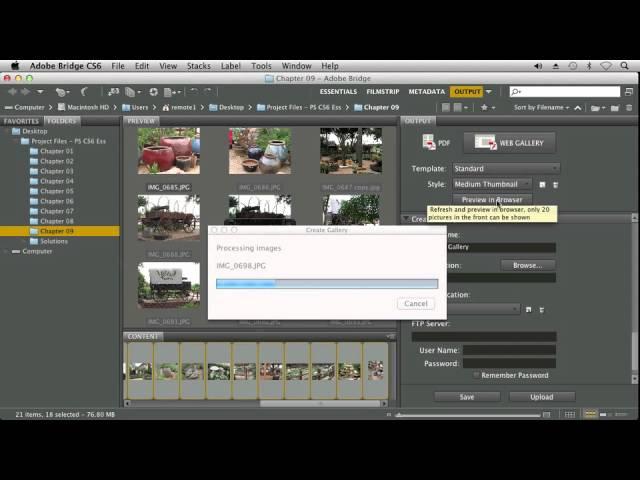Open the Tools menu
Image resolution: width=640 pixels, height=480 pixels.
tap(261, 66)
